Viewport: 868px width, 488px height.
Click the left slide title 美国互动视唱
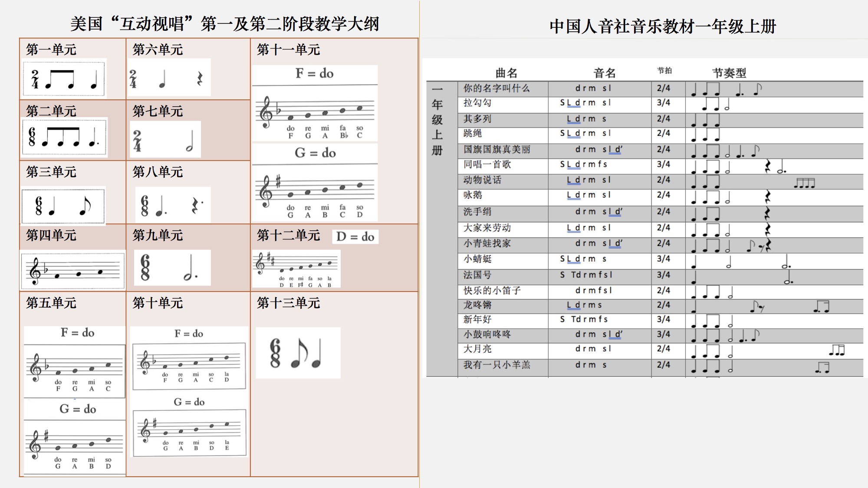224,24
